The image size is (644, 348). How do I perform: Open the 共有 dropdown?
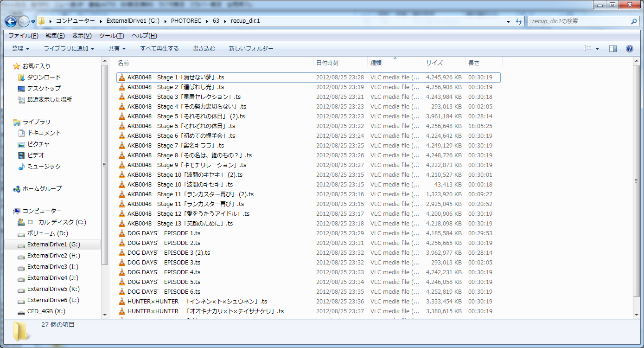pos(117,49)
